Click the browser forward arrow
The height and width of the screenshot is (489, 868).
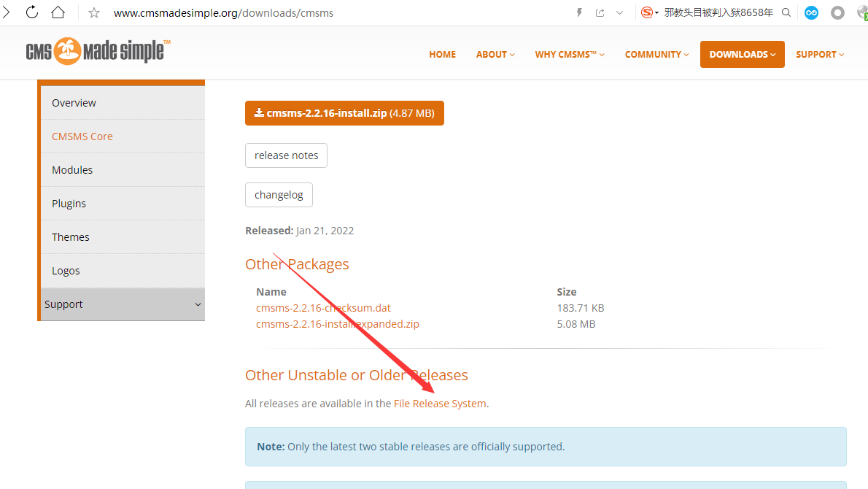click(6, 12)
